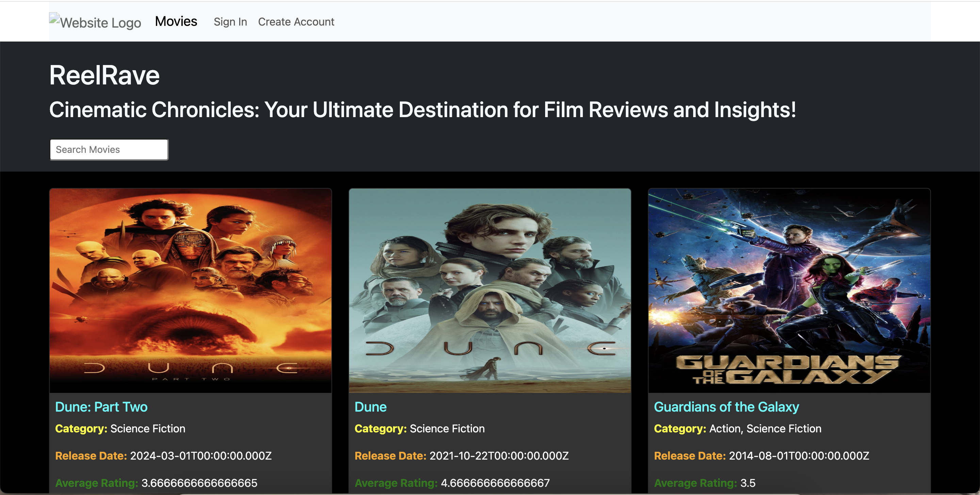Follow the Dune: Part Two title link
This screenshot has height=495, width=980.
pos(101,407)
